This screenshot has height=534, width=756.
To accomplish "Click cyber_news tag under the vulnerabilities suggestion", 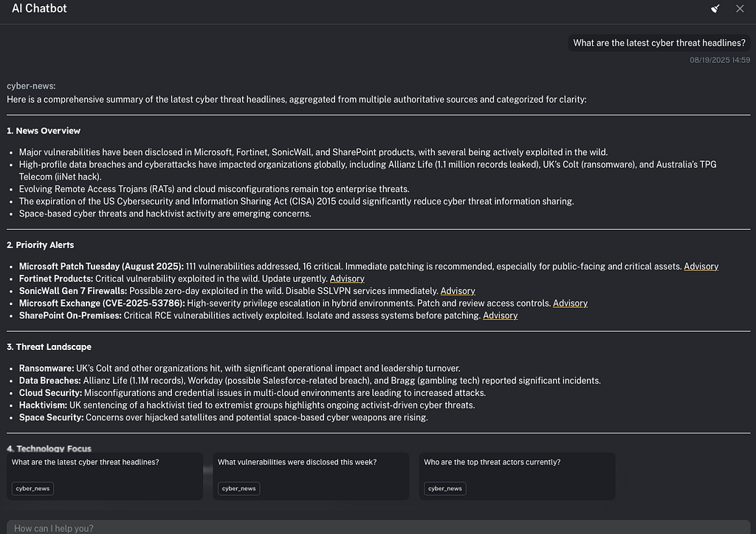I will pos(238,489).
